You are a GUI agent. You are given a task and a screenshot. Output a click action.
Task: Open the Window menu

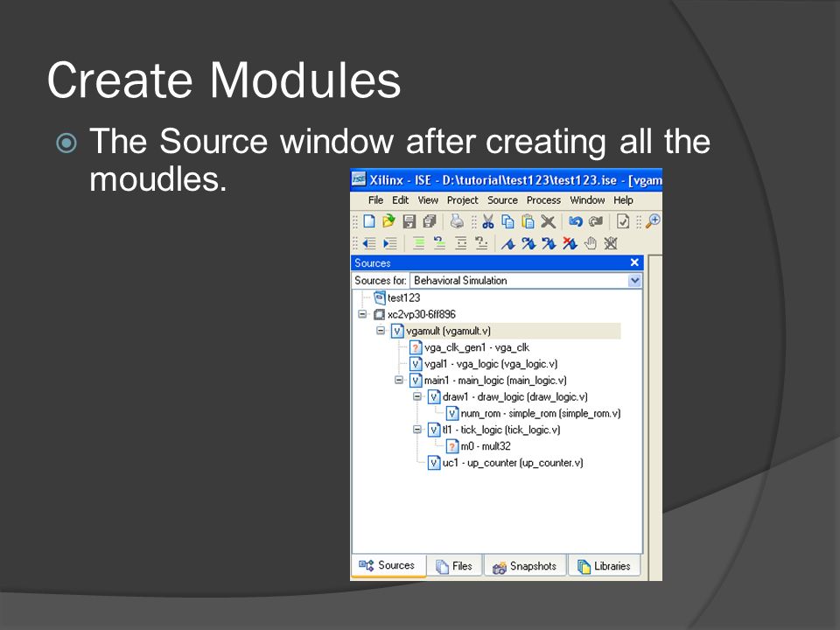[x=587, y=199]
